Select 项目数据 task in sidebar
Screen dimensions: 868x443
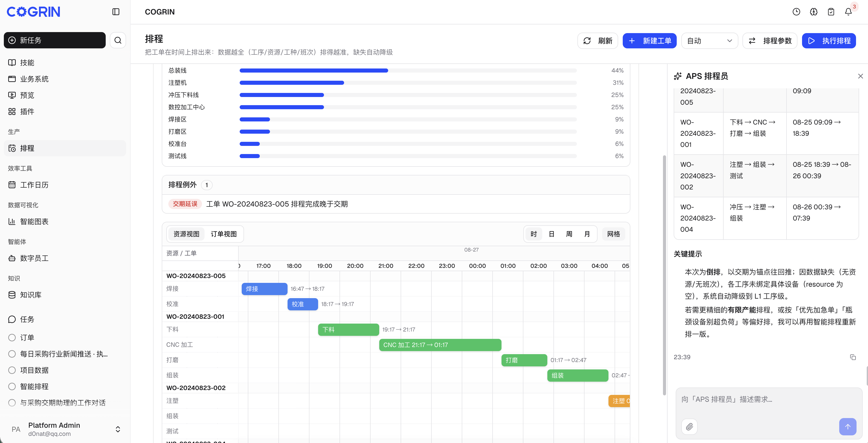coord(65,370)
